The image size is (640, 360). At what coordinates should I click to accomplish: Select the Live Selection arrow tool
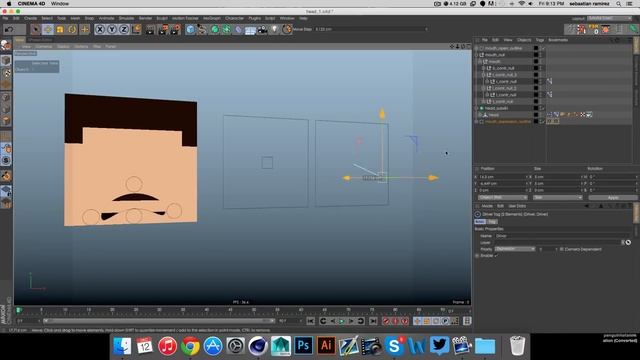[36, 29]
